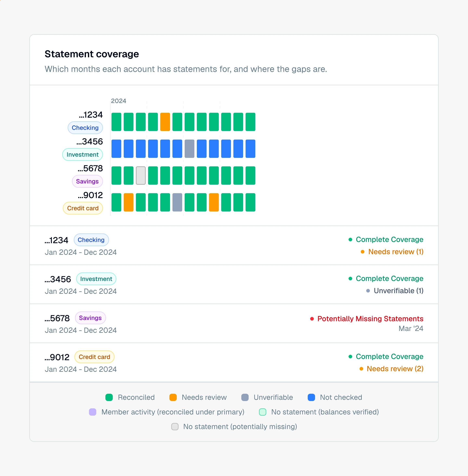Click the Checking badge beside ...1234 in the chart

tap(85, 128)
